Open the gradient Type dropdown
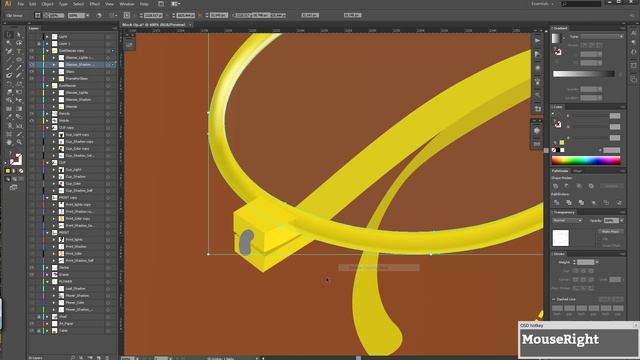Image resolution: width=640 pixels, height=360 pixels. pos(602,36)
